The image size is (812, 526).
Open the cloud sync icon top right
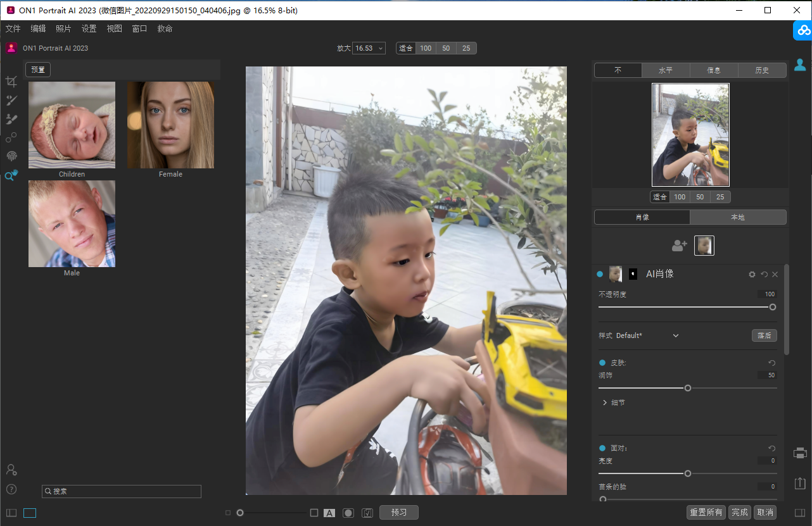[x=803, y=30]
